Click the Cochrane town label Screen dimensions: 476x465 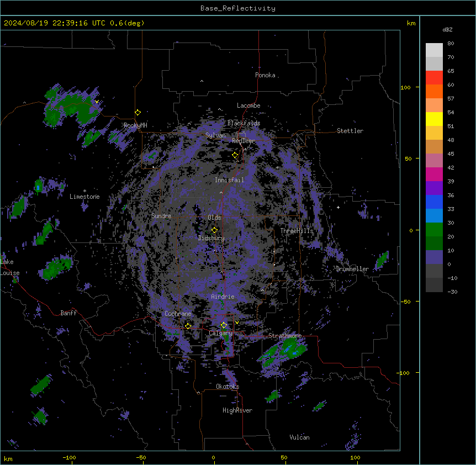tap(178, 314)
